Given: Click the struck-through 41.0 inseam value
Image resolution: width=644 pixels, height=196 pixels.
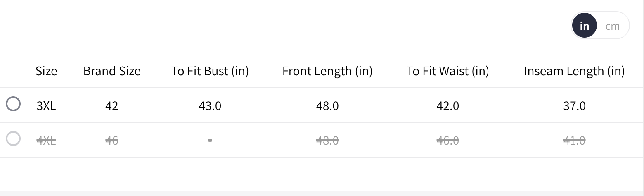Looking at the screenshot, I should [x=574, y=141].
